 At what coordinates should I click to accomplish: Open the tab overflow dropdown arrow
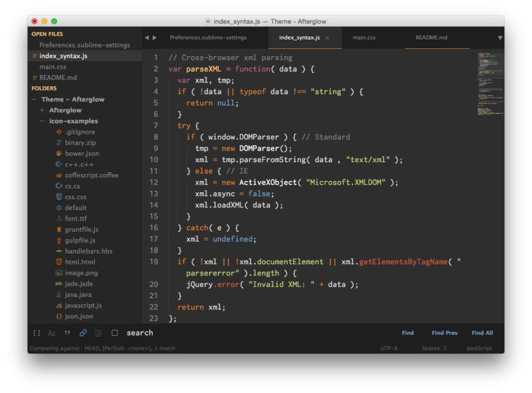click(499, 37)
